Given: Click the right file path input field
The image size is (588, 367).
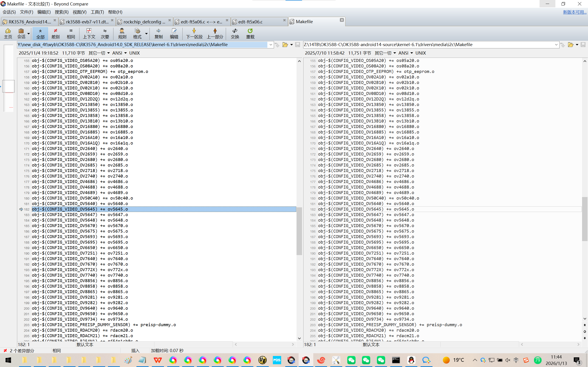Looking at the screenshot, I should click(x=428, y=45).
